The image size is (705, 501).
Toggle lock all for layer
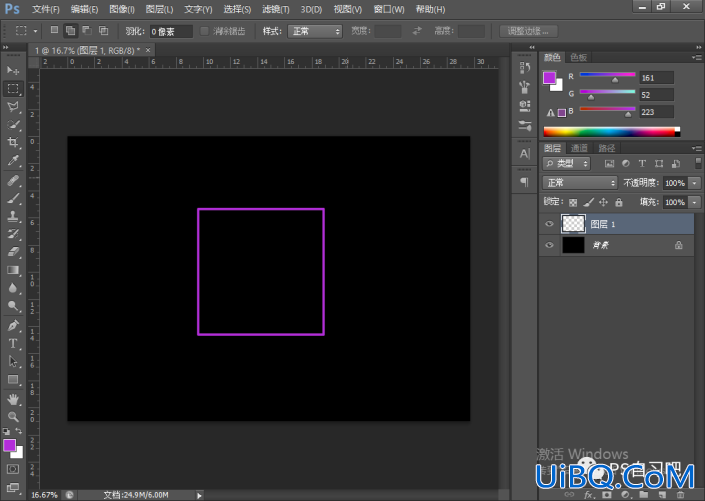point(619,202)
